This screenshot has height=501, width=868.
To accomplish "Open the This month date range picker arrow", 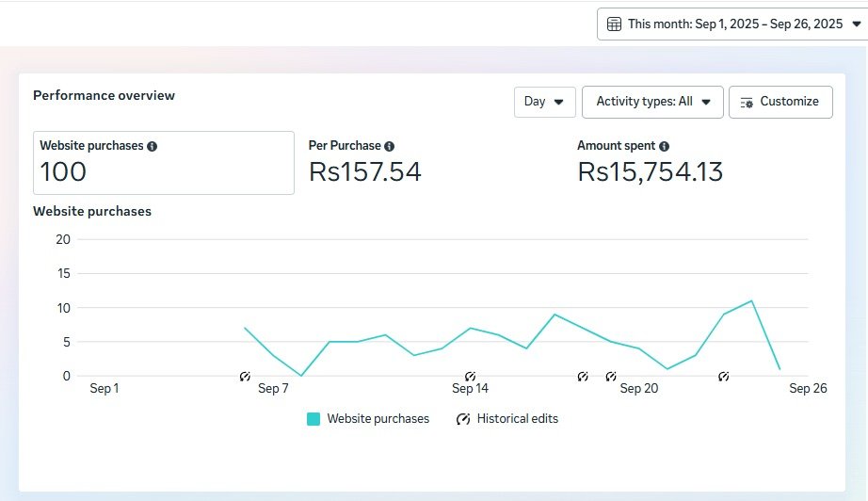I will (857, 24).
